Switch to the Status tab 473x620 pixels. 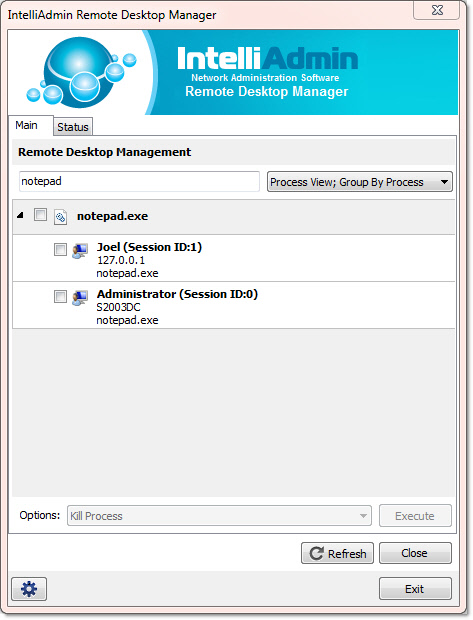(73, 127)
